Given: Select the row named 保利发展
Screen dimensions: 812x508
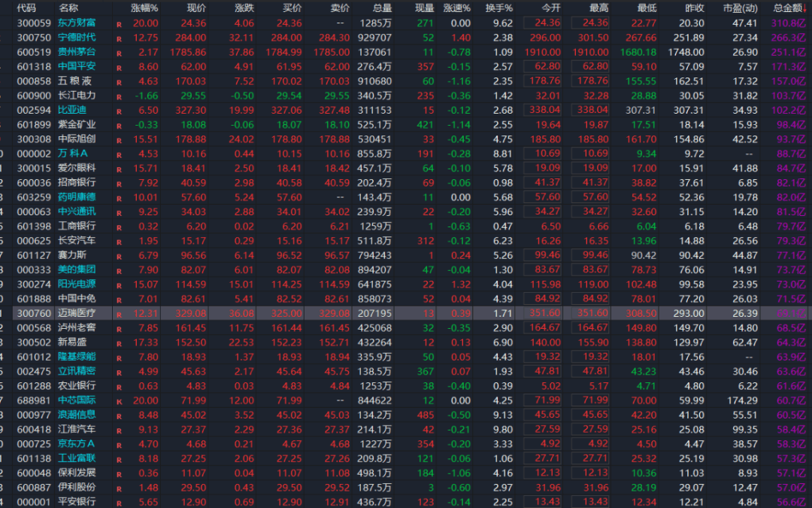Looking at the screenshot, I should (406, 473).
